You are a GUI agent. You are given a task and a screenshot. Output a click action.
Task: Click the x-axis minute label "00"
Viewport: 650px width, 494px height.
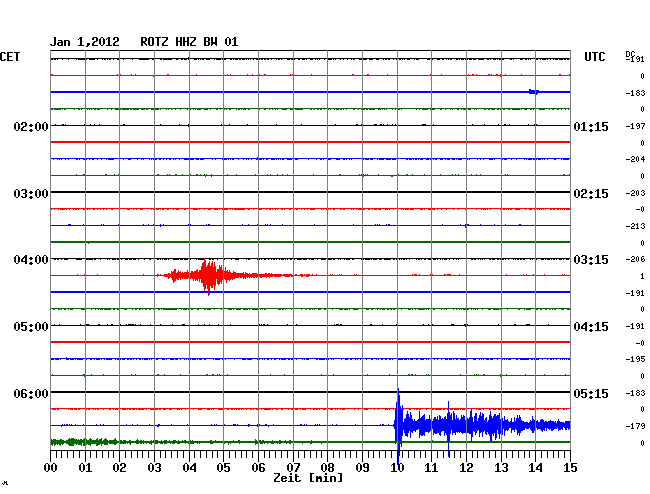50,468
